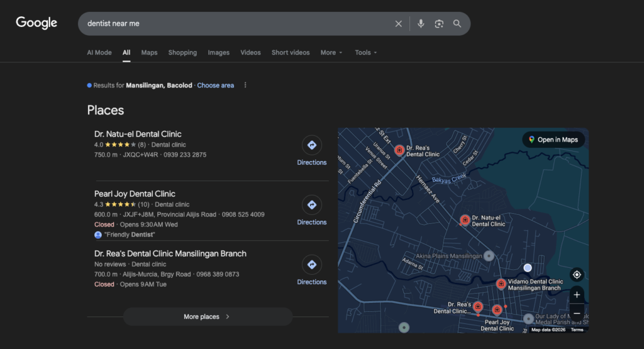
Task: Open Google Lens image search
Action: (439, 24)
